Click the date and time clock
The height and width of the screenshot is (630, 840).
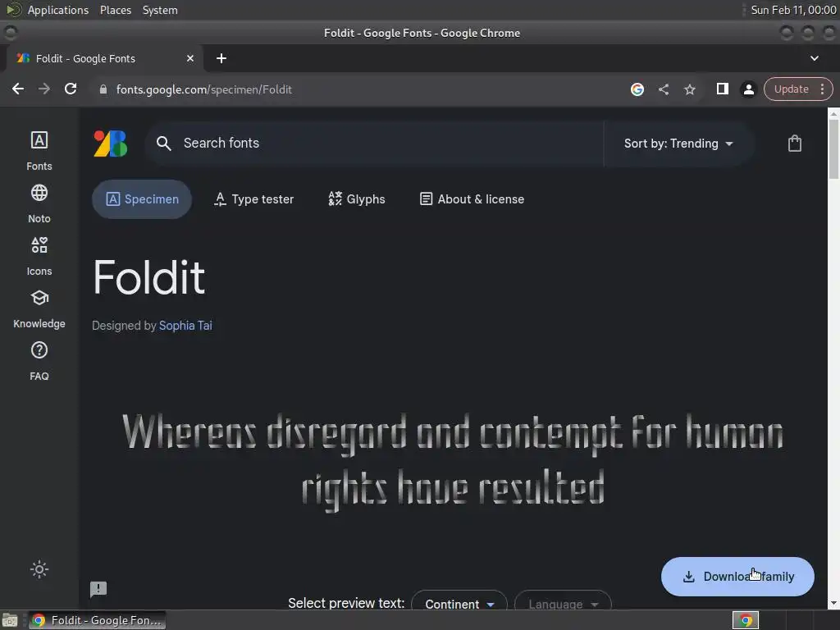(793, 10)
